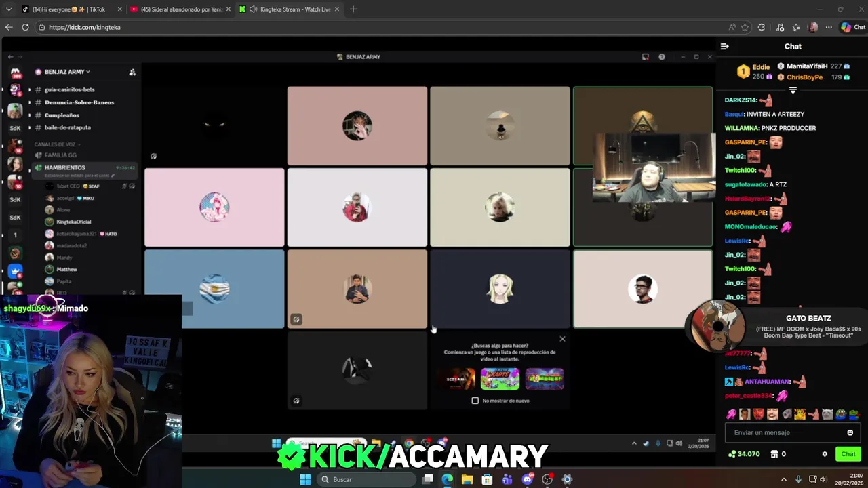Viewport: 868px width, 488px height.
Task: Click the pencil icon on 'Establece un estado' line
Action: tap(113, 176)
